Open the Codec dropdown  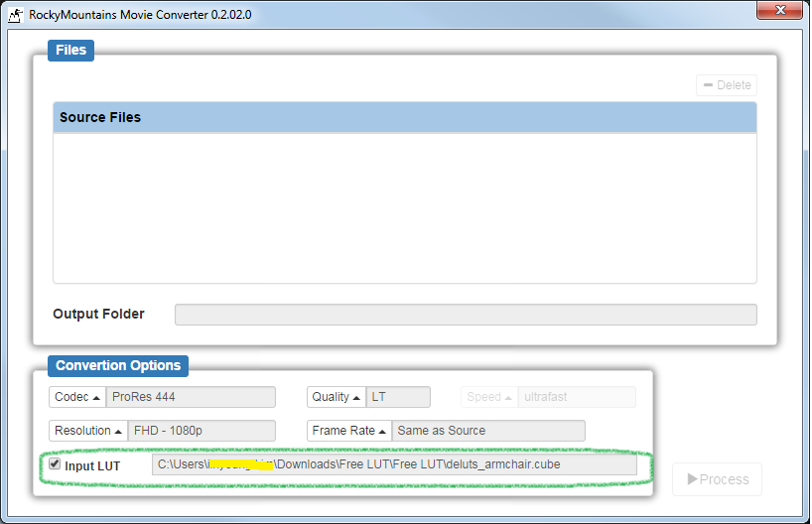tap(77, 397)
